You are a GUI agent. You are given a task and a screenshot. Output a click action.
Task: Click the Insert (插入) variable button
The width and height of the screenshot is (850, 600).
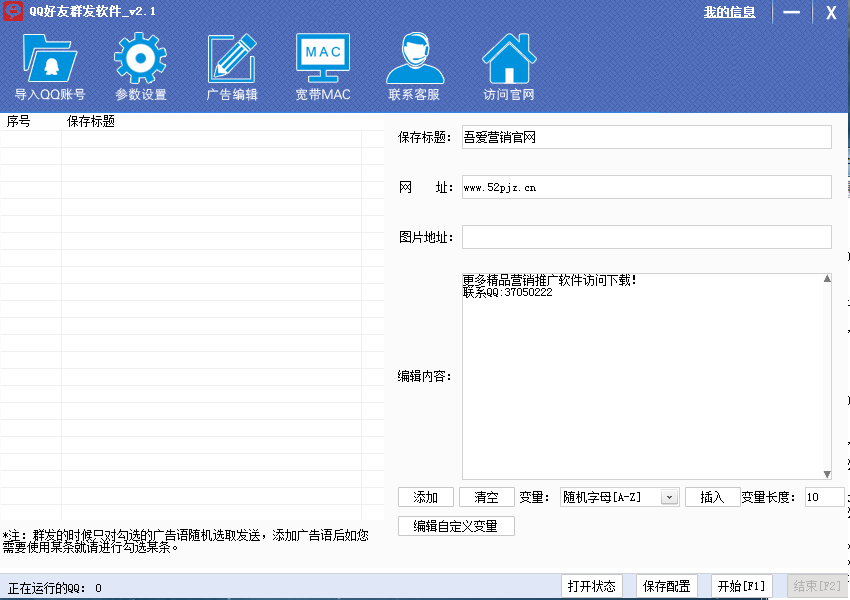pyautogui.click(x=712, y=497)
